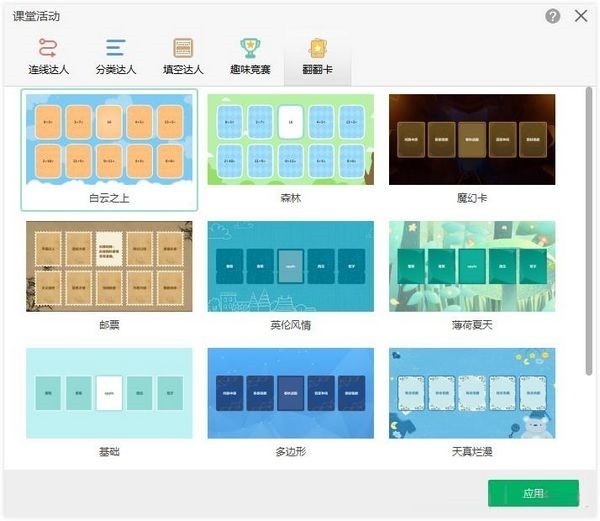Switch to the 趣味竞赛 tab label
Image resolution: width=600 pixels, height=521 pixels.
point(250,70)
